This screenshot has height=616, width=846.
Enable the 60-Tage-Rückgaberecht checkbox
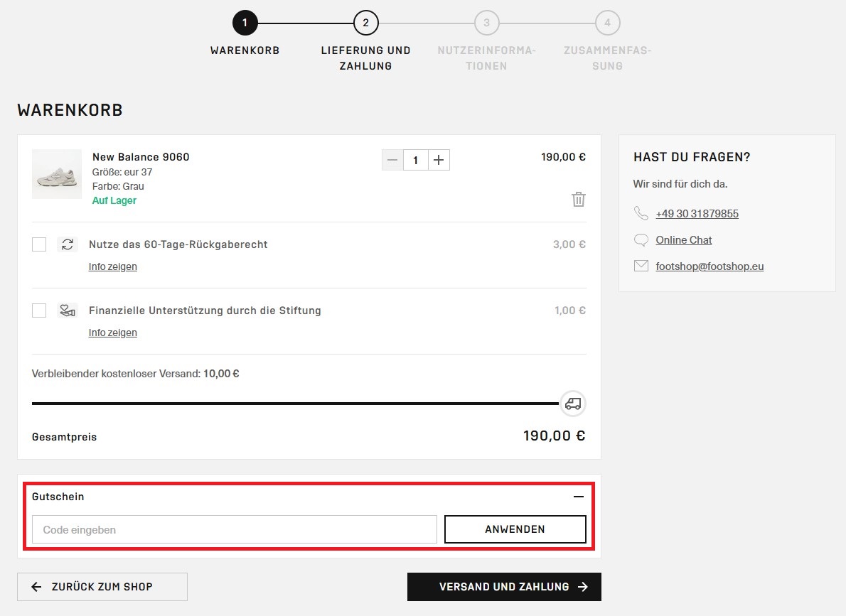pyautogui.click(x=39, y=244)
